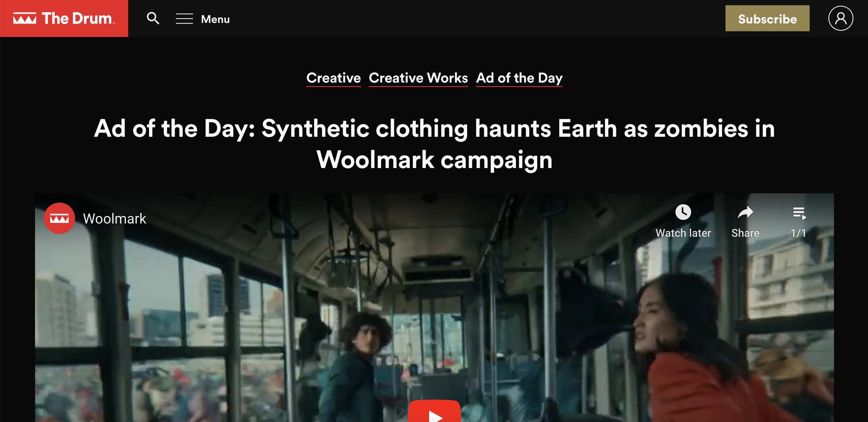868x422 pixels.
Task: Open the hamburger Menu icon
Action: (x=184, y=19)
